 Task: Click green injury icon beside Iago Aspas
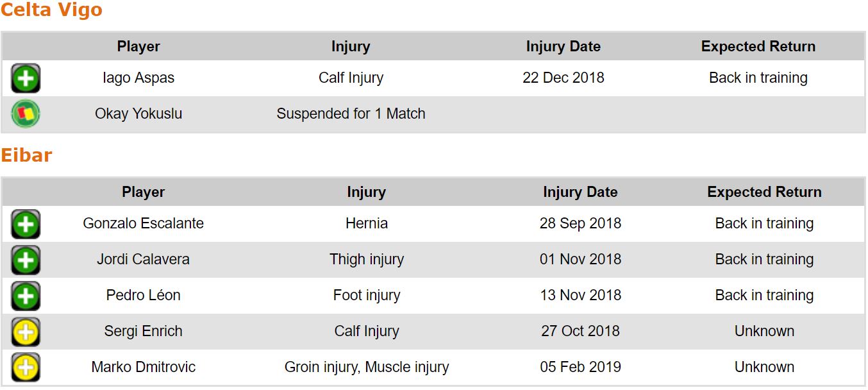coord(26,78)
